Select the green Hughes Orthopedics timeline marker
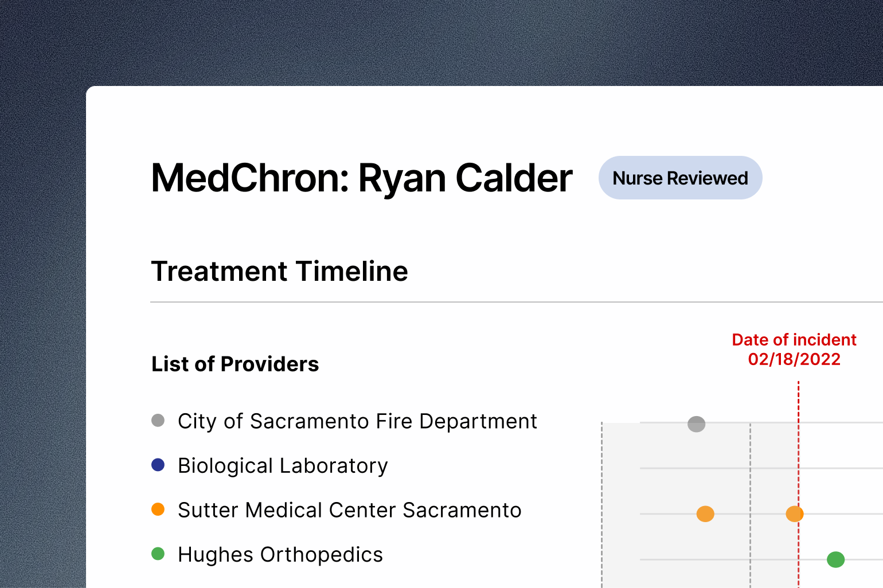883x588 pixels. [835, 559]
